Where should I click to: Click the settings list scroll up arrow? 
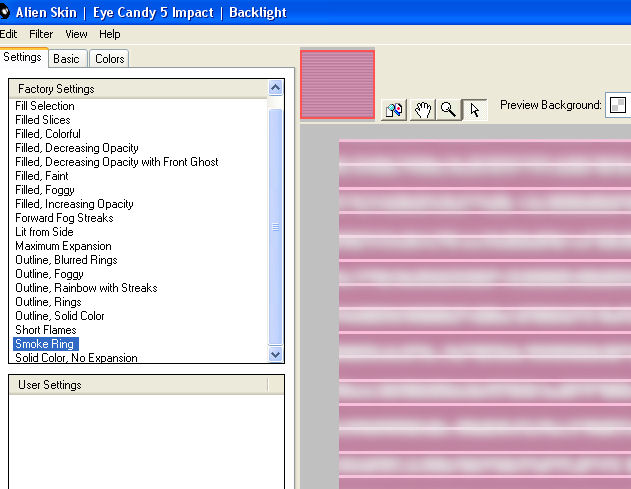pos(276,87)
